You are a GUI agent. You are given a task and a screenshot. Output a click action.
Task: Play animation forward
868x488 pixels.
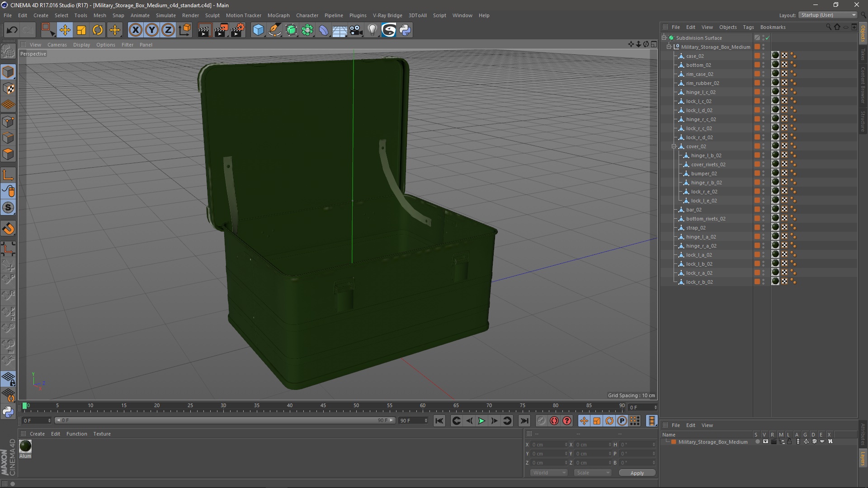[x=481, y=421]
